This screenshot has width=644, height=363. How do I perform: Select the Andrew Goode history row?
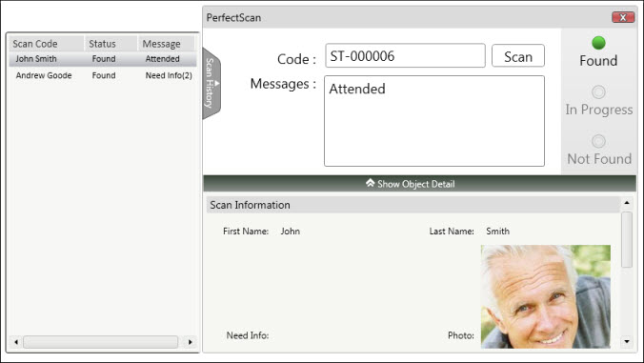(x=103, y=75)
